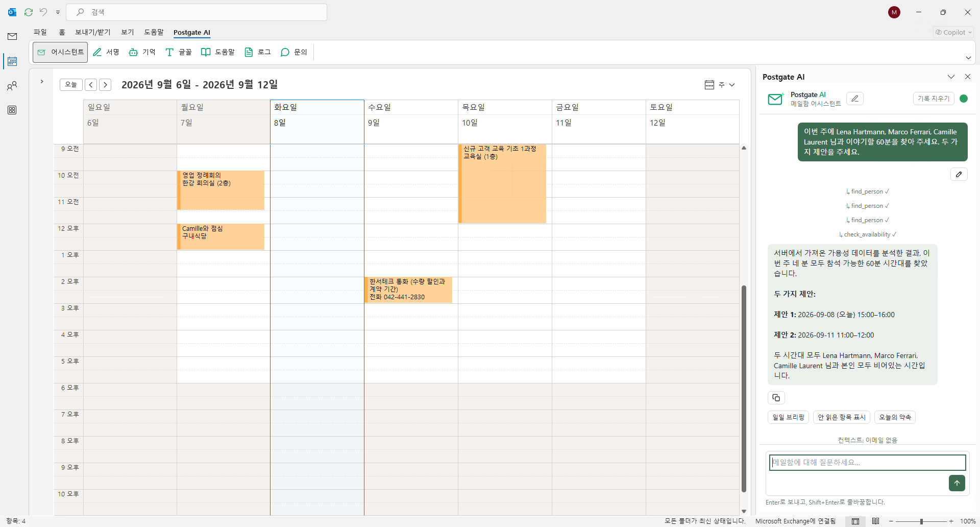Image resolution: width=980 pixels, height=527 pixels.
Task: Click the 기억 memory tool
Action: (142, 52)
